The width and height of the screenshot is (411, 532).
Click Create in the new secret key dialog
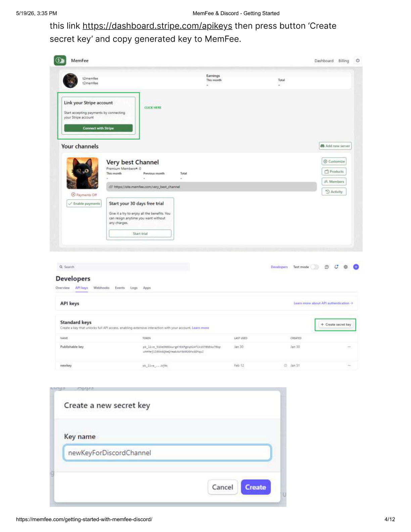coord(256,487)
